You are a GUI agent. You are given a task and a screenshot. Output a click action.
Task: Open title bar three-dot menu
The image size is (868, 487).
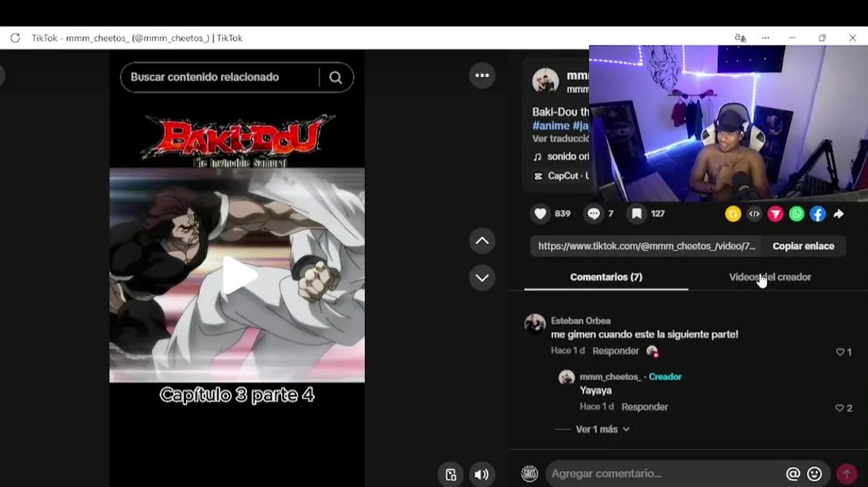click(x=765, y=38)
